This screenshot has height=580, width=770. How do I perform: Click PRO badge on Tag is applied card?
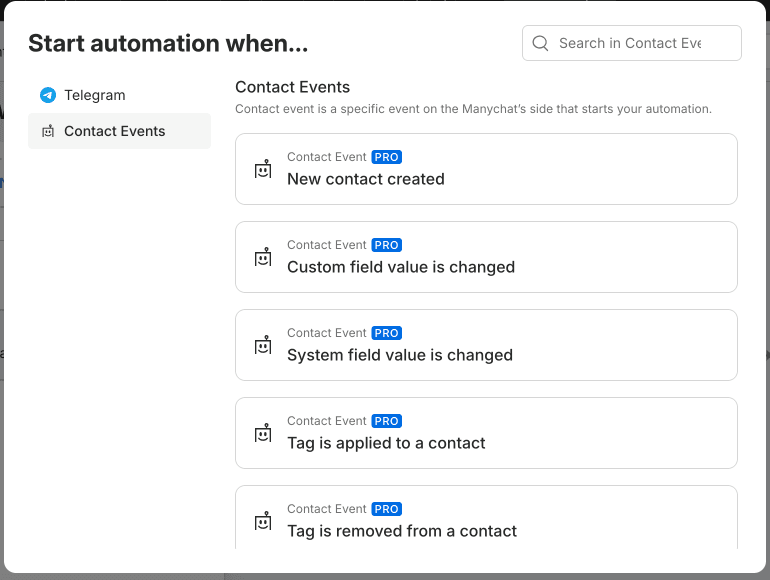tap(386, 421)
